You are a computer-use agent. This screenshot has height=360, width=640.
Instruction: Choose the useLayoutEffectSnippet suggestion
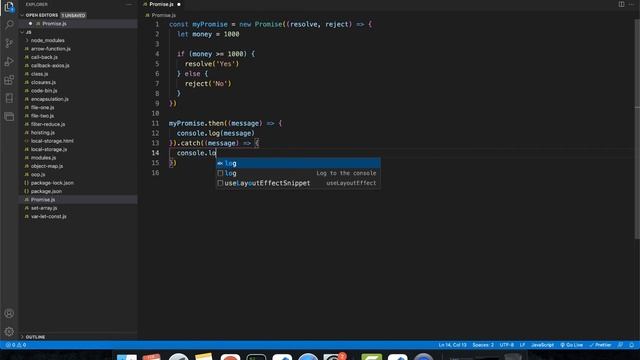point(298,183)
